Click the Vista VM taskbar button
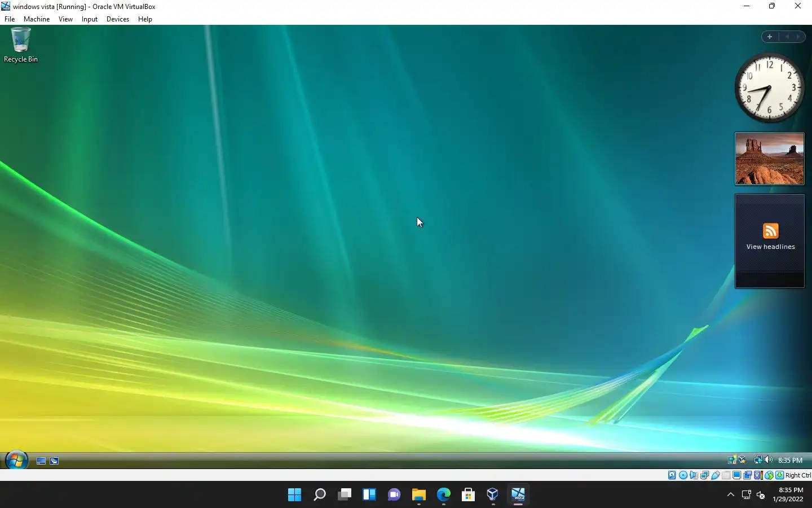The width and height of the screenshot is (812, 508). (518, 494)
